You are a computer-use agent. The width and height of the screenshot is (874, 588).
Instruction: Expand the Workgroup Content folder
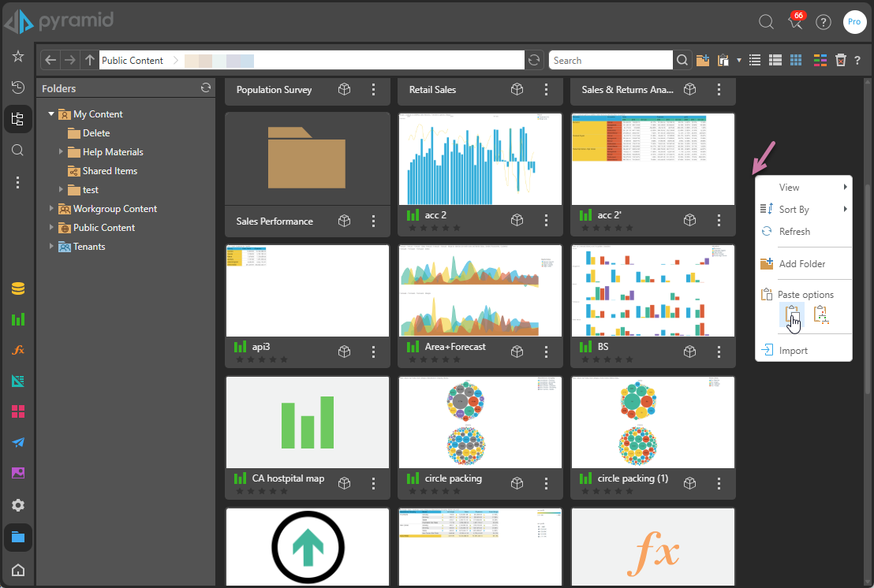pyautogui.click(x=51, y=209)
